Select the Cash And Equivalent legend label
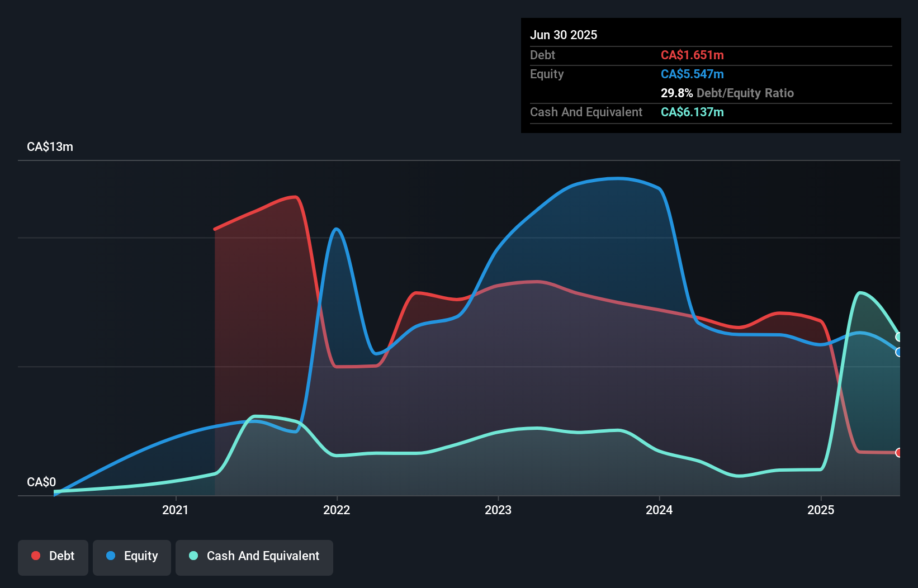The image size is (918, 588). (263, 556)
